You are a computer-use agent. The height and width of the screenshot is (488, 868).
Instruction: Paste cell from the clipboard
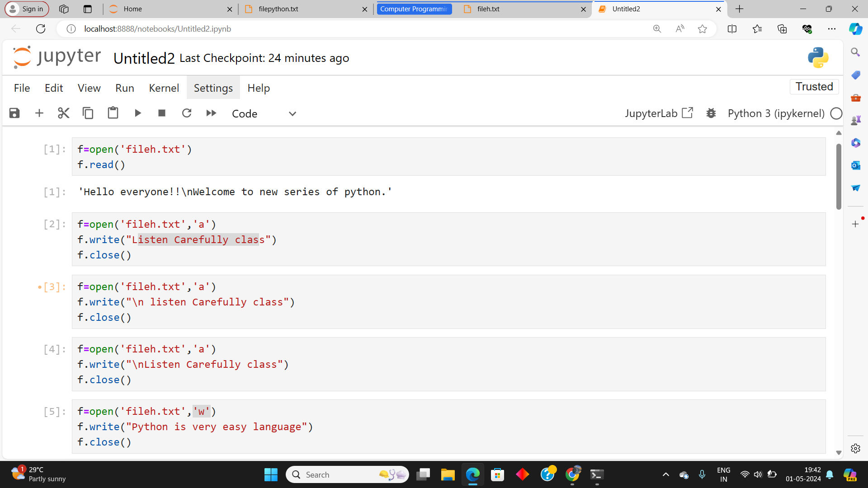113,113
